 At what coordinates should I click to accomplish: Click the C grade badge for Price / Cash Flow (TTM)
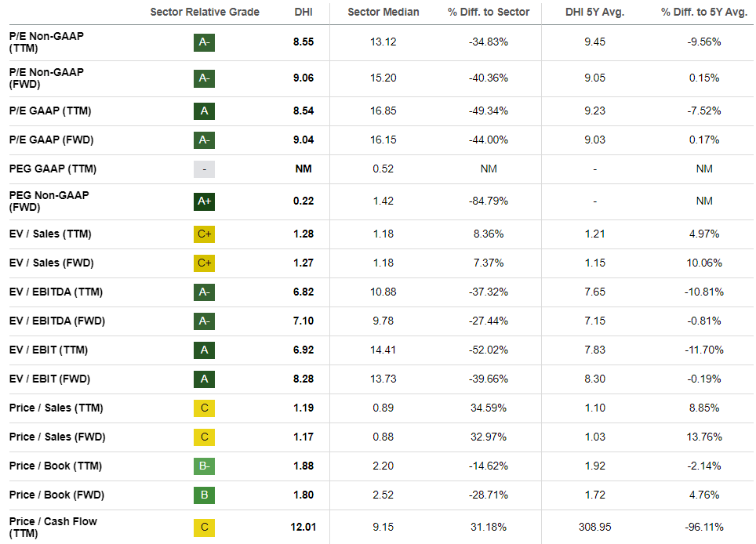click(x=204, y=527)
